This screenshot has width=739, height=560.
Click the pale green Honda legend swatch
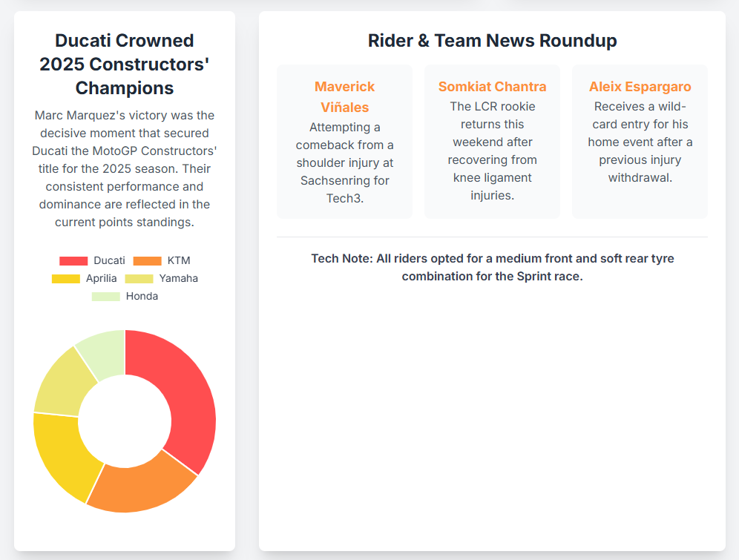105,296
